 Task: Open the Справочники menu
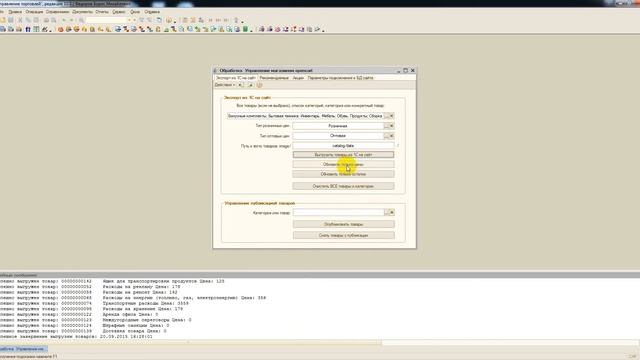coord(58,12)
